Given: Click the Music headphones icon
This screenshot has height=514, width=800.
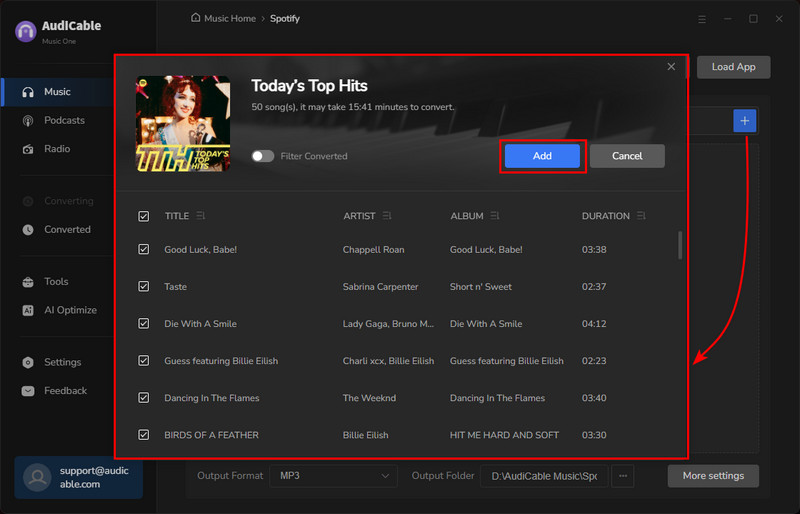Looking at the screenshot, I should [x=28, y=92].
